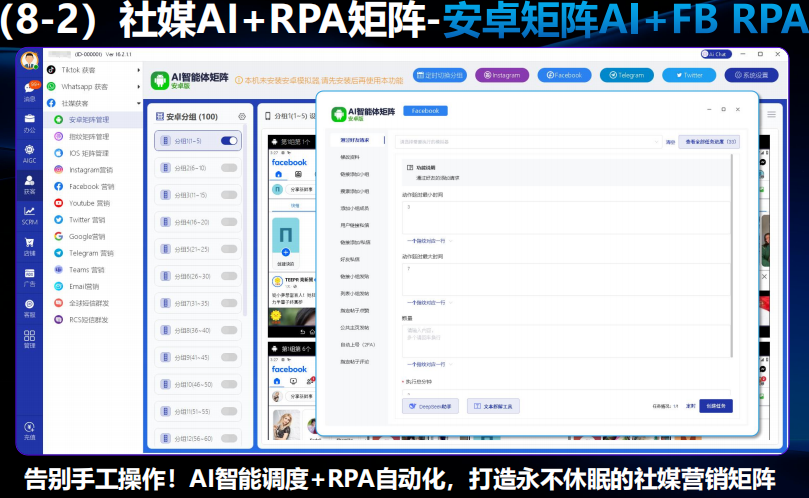Collapse the 社媒获客 tree arrow
Image resolution: width=809 pixels, height=498 pixels.
click(138, 103)
